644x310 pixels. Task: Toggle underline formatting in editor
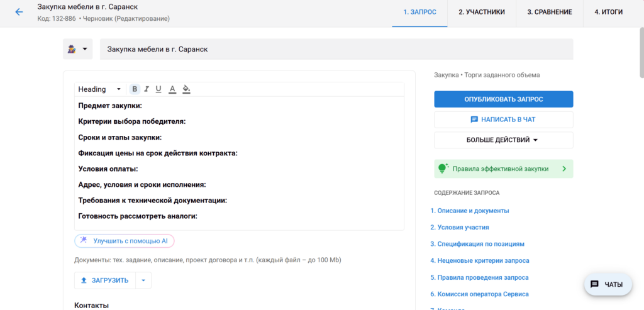tap(158, 89)
